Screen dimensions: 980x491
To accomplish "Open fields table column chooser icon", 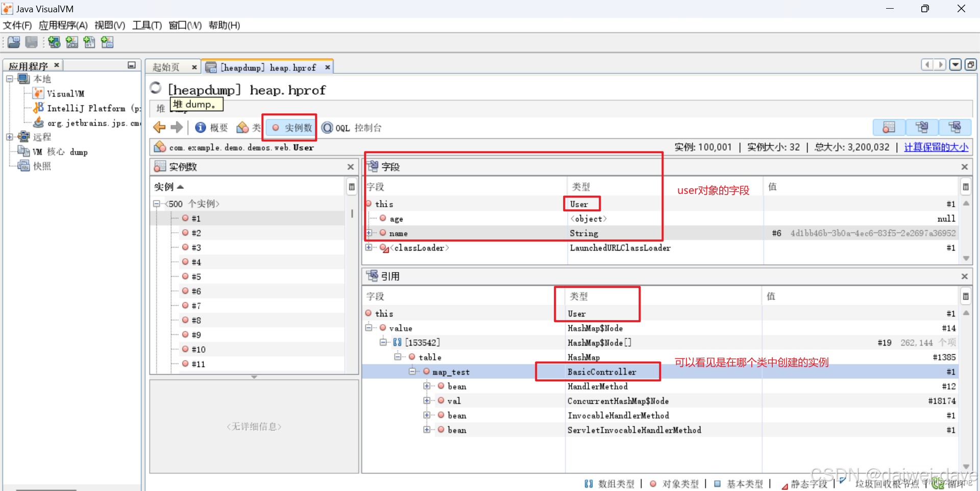I will click(966, 187).
